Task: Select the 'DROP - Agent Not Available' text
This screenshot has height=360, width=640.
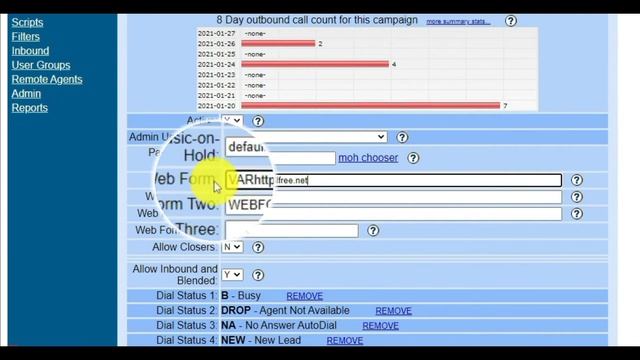Action: click(x=285, y=311)
